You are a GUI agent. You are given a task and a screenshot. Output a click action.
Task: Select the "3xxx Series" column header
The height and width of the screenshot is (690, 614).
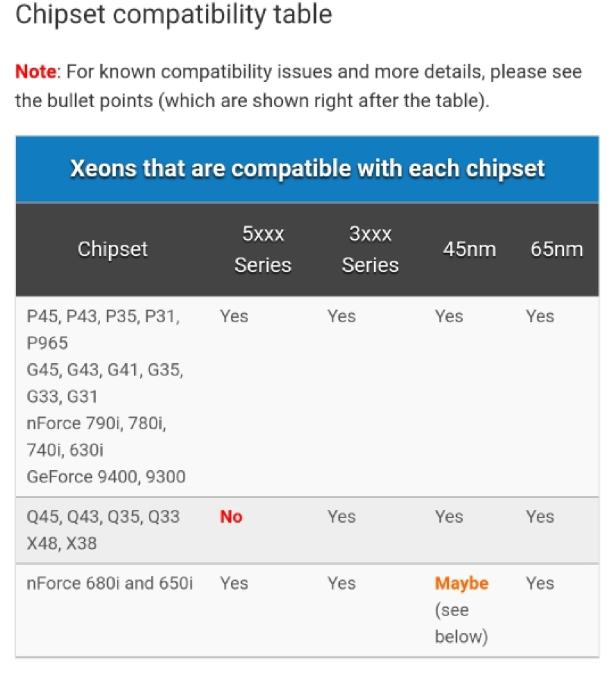pos(370,249)
